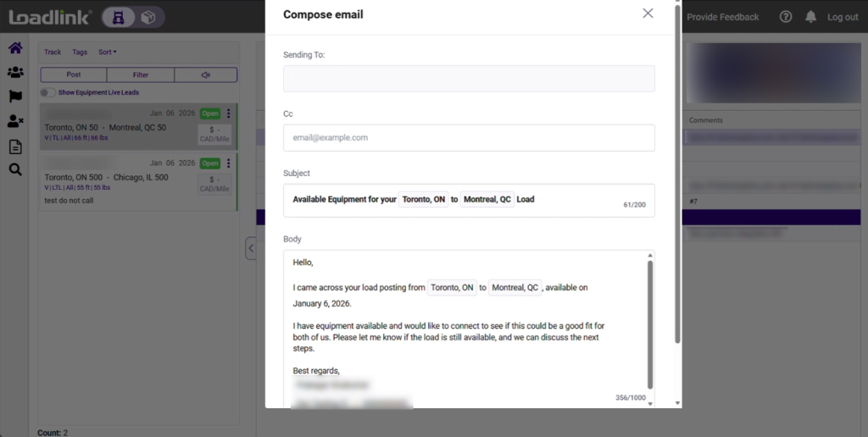Select the flag icon in the sidebar
Viewport: 868px width, 437px height.
pyautogui.click(x=15, y=97)
